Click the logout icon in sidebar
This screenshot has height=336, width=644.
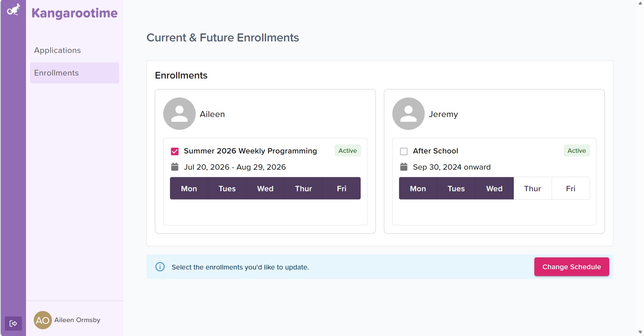pos(13,324)
